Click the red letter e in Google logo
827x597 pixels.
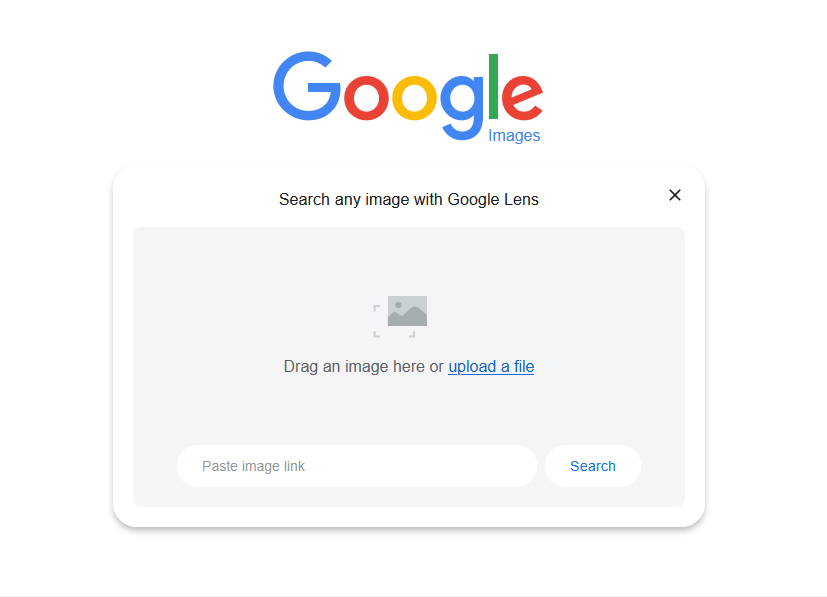[522, 98]
